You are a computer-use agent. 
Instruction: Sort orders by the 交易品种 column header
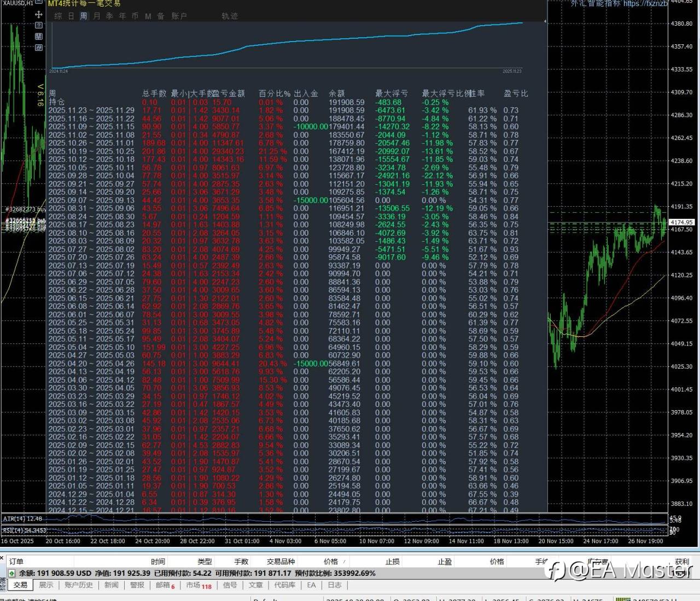click(x=281, y=562)
